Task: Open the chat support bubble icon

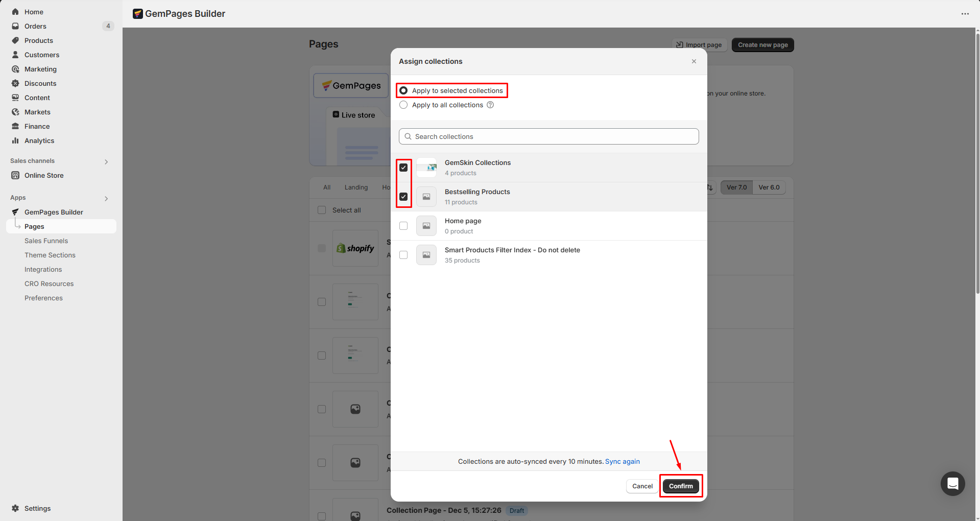Action: 952,483
